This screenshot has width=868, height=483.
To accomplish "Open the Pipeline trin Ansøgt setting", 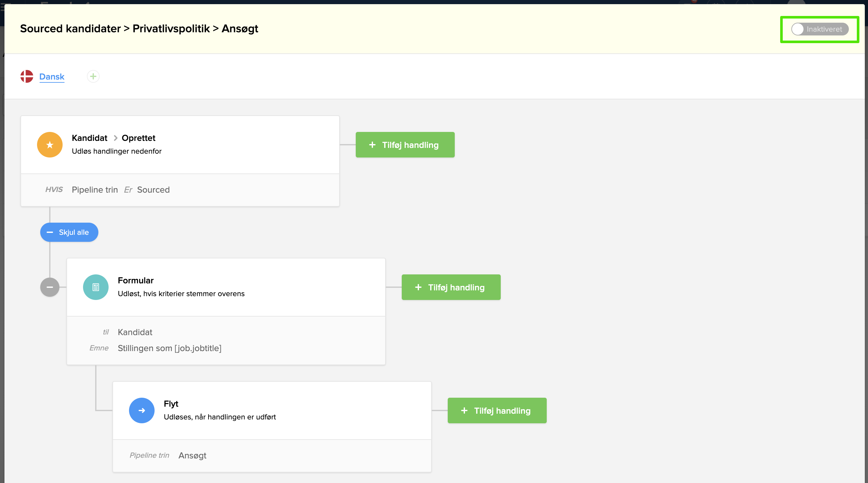I will tap(192, 455).
